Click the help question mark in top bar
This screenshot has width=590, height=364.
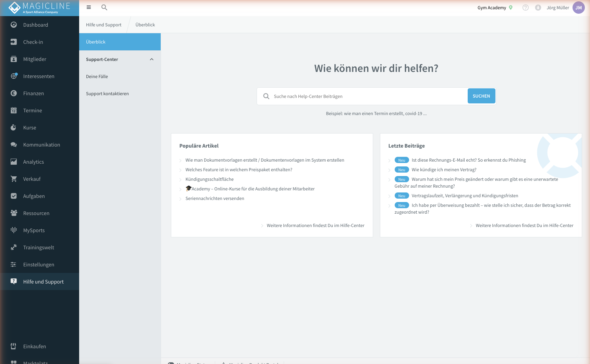(525, 8)
